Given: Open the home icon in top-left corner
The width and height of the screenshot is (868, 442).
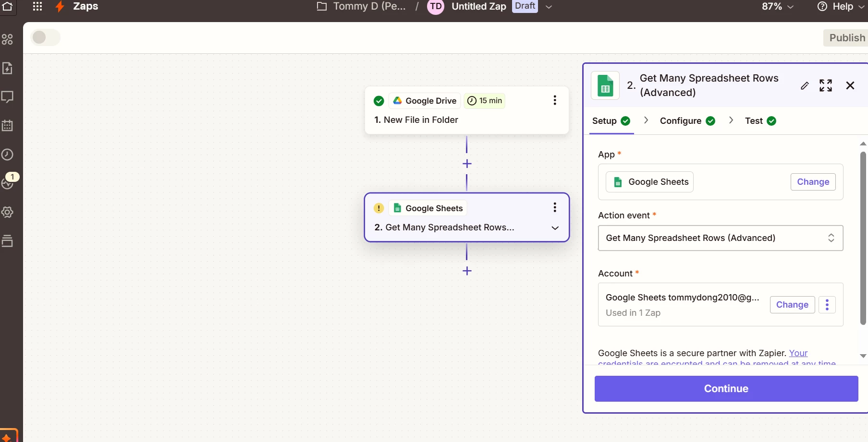Looking at the screenshot, I should [x=7, y=6].
